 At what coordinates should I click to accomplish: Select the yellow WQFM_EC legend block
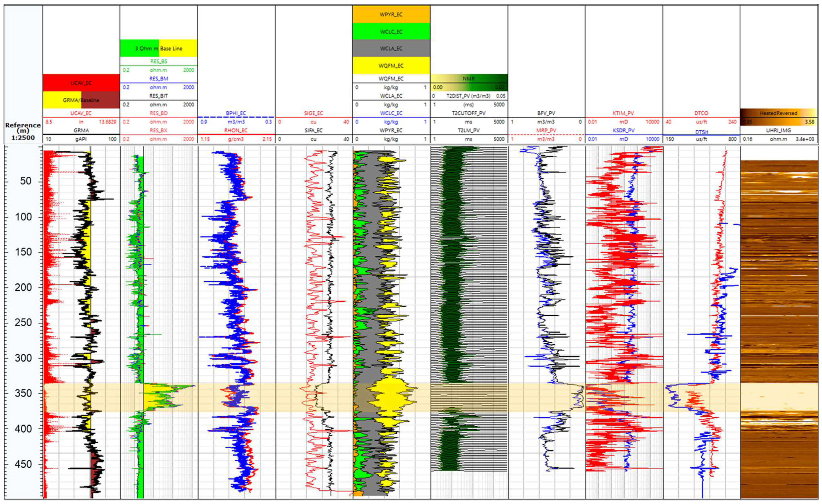point(391,65)
